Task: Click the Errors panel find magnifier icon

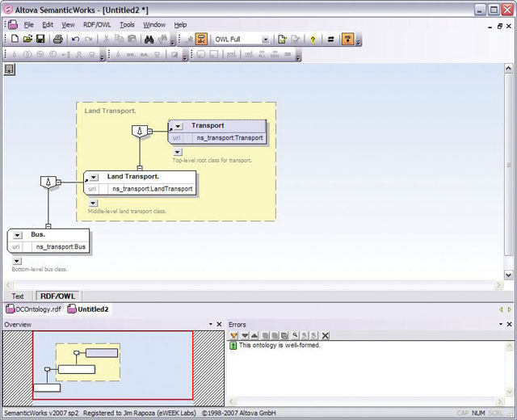Action: pyautogui.click(x=295, y=336)
